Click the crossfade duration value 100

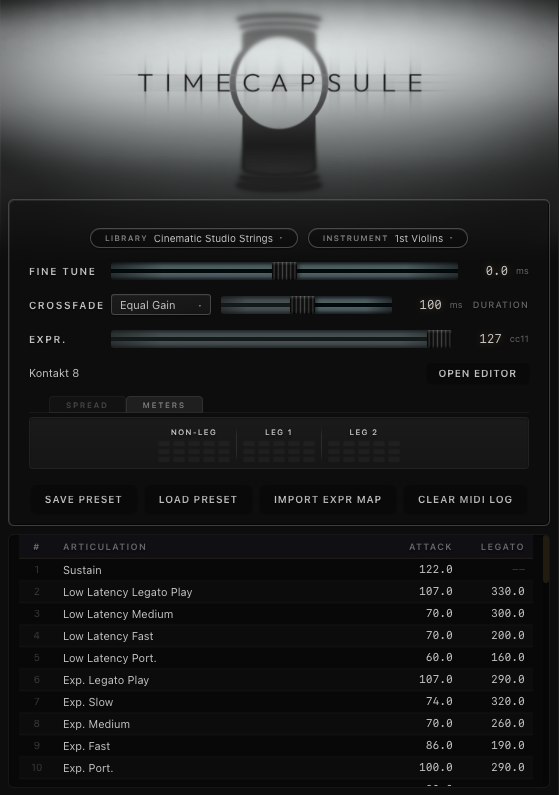coord(430,305)
